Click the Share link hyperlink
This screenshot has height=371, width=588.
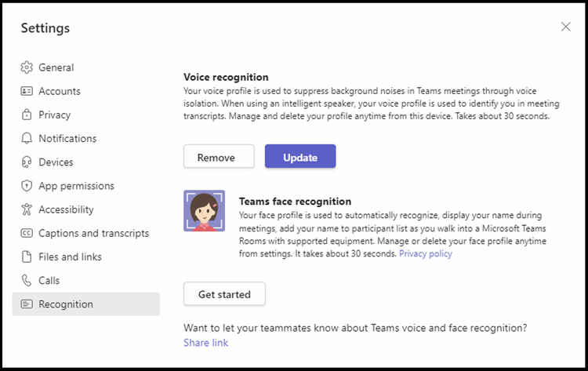pyautogui.click(x=206, y=343)
